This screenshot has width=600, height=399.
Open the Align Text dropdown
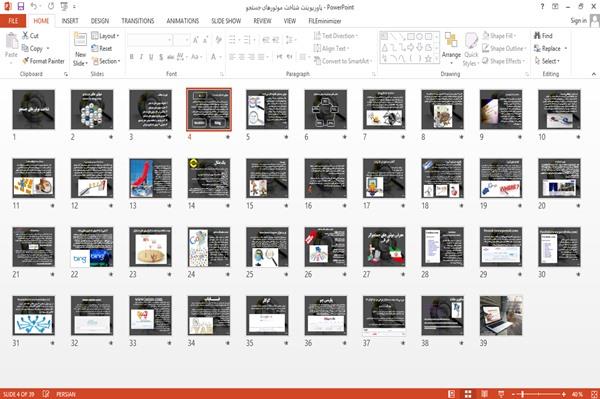click(331, 49)
